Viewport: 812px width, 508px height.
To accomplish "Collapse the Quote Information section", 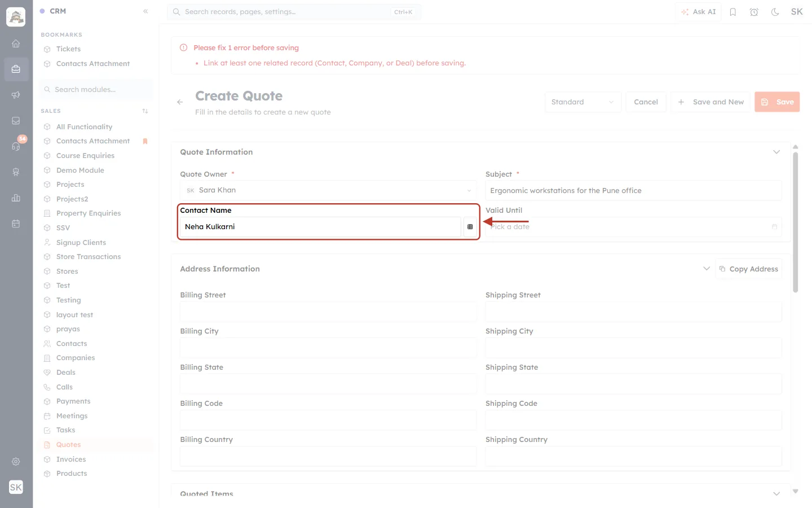I will coord(776,152).
